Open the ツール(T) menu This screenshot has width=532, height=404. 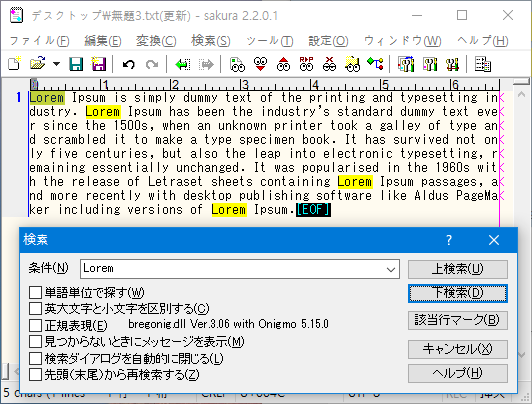click(x=270, y=41)
